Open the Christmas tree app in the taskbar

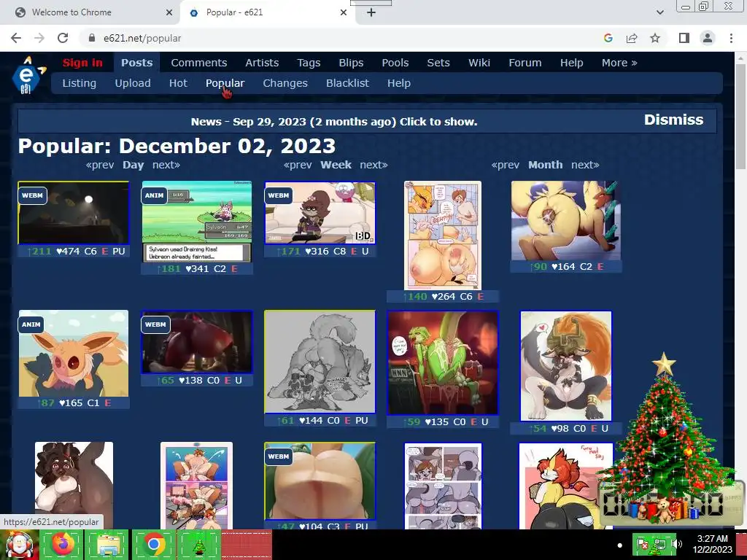click(198, 545)
